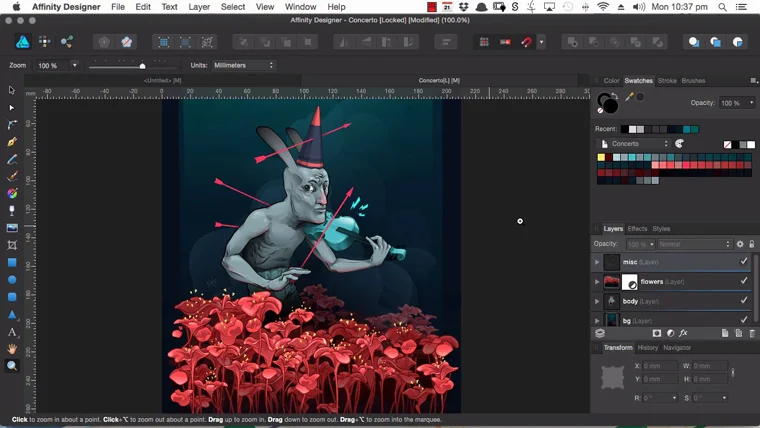Open the snapping options dropdown arrow
The height and width of the screenshot is (428, 760).
pos(541,42)
